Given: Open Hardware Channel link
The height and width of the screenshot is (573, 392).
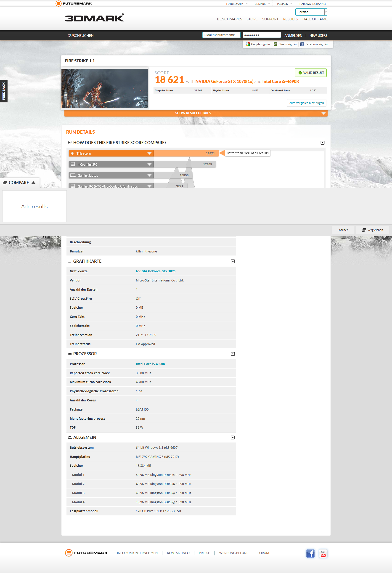Looking at the screenshot, I should coord(313,4).
